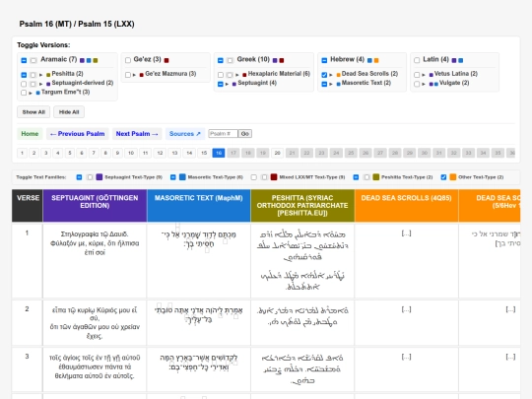Jump to psalm 5 in pagination

70,153
